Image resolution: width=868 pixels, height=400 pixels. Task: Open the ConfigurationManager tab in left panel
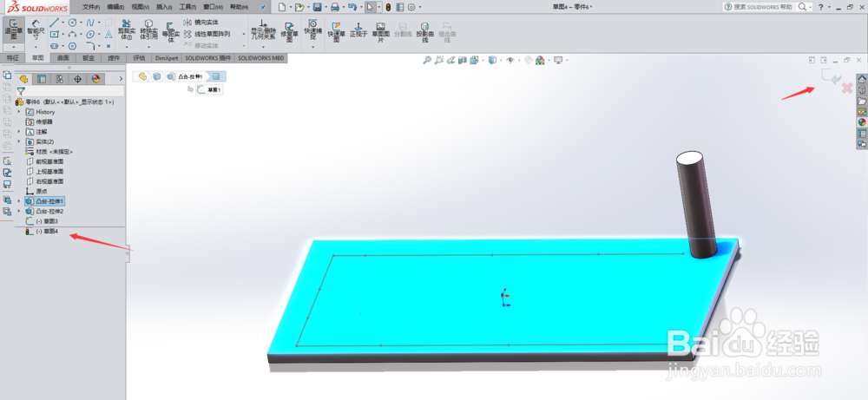tap(59, 79)
